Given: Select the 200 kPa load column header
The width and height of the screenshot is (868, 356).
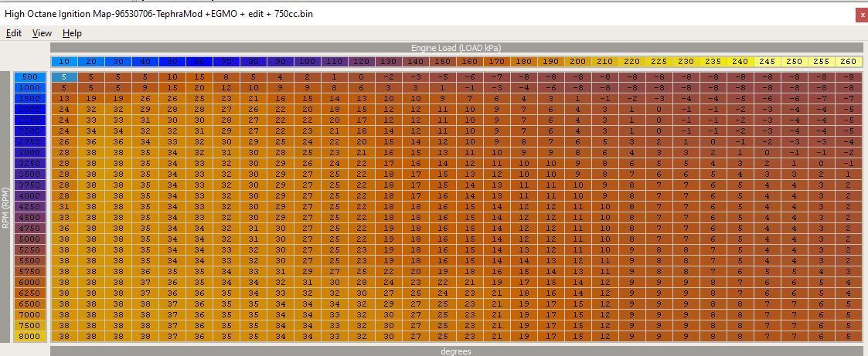Looking at the screenshot, I should click(x=577, y=62).
